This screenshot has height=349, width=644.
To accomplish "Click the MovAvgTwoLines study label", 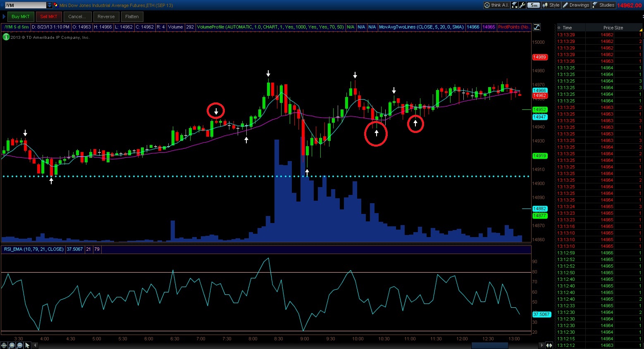I will coord(421,27).
